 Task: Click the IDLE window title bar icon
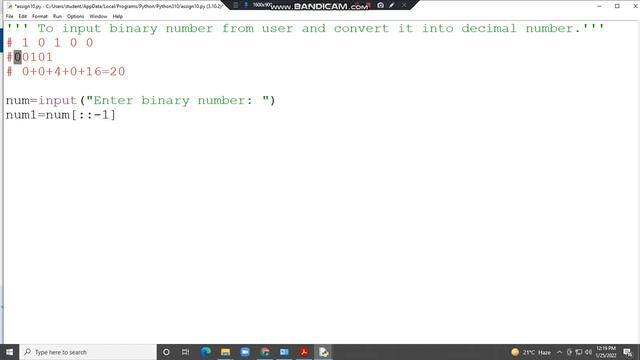pos(9,6)
